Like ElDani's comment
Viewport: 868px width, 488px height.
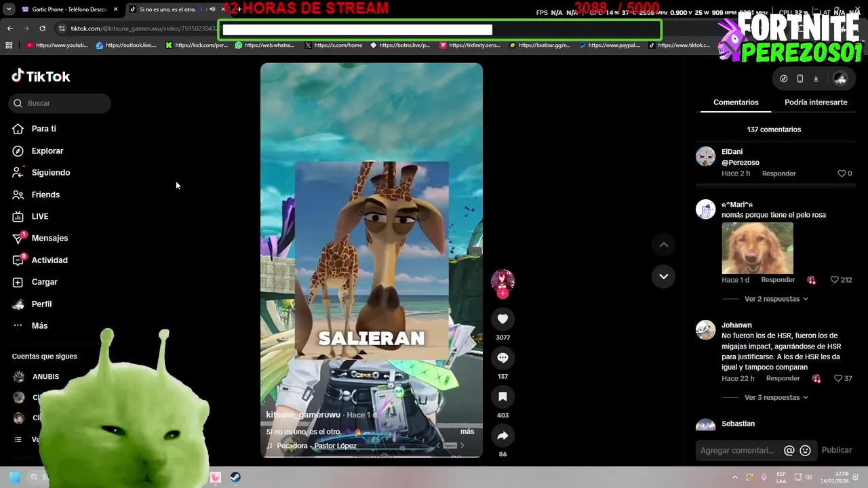pos(842,174)
